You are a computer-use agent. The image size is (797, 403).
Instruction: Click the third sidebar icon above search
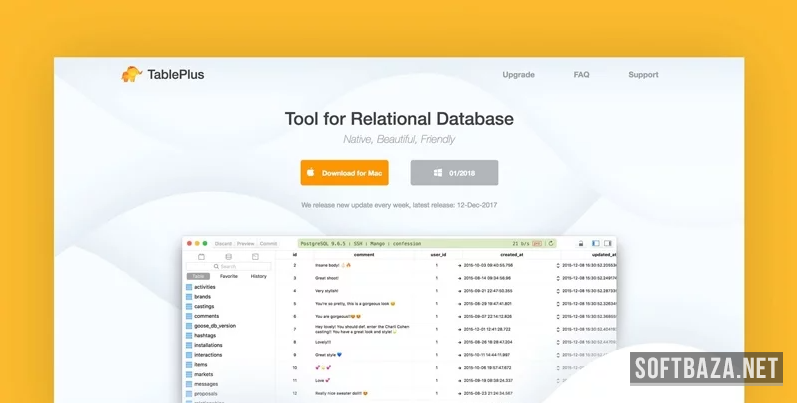[x=256, y=257]
